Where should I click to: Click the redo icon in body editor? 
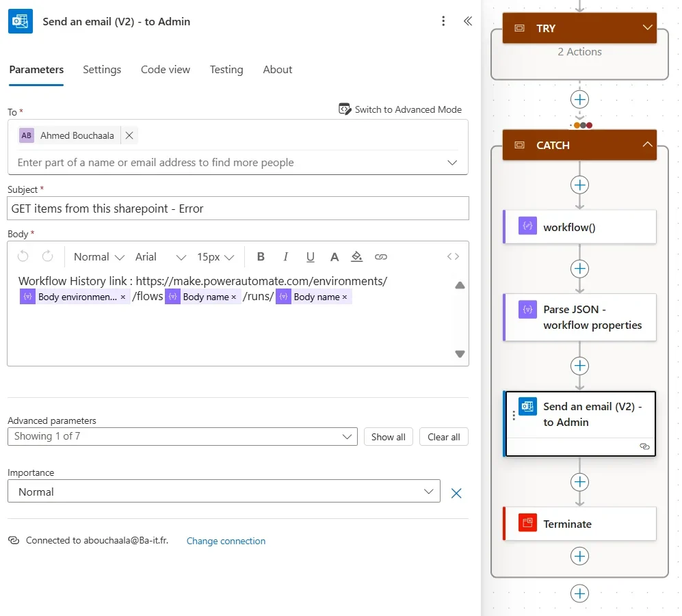(47, 256)
